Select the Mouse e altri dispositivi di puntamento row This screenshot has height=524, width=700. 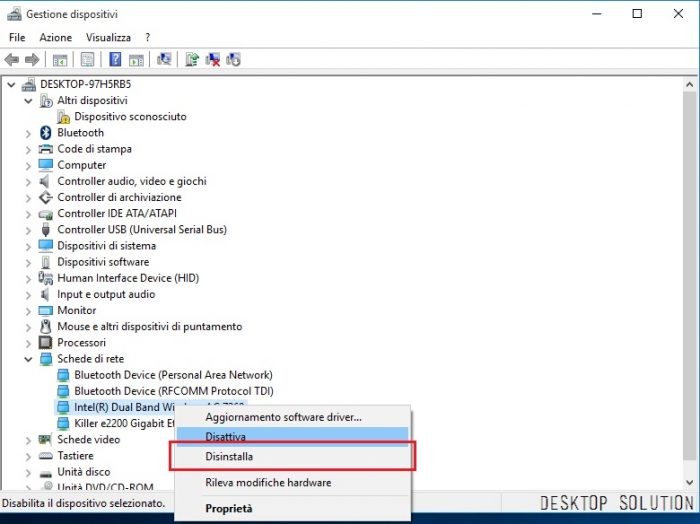point(150,327)
